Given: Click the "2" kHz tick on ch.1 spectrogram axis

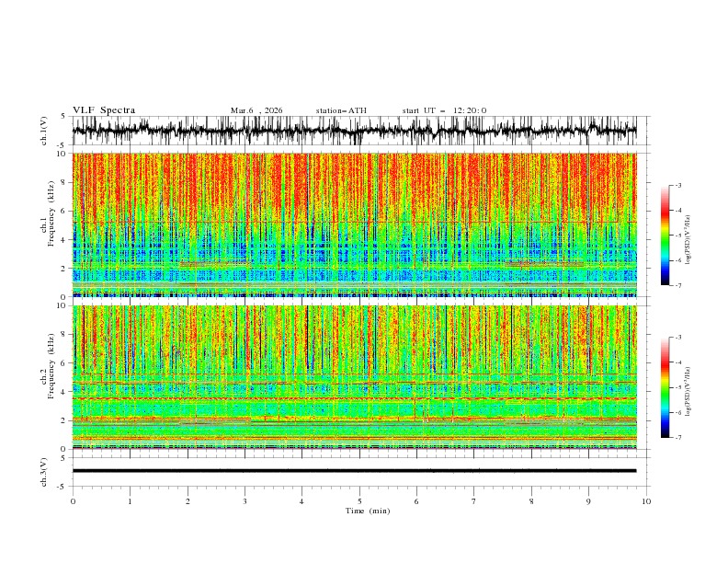Looking at the screenshot, I should point(65,269).
